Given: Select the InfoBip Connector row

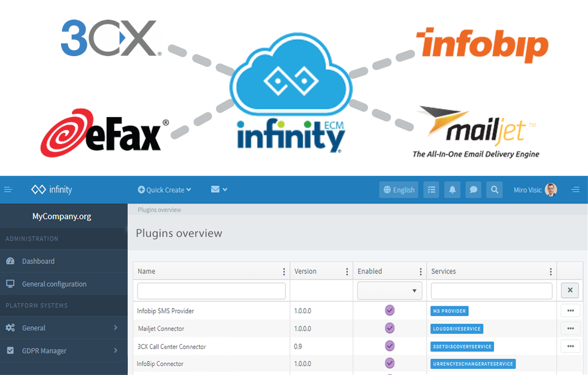Looking at the screenshot, I should [x=358, y=364].
